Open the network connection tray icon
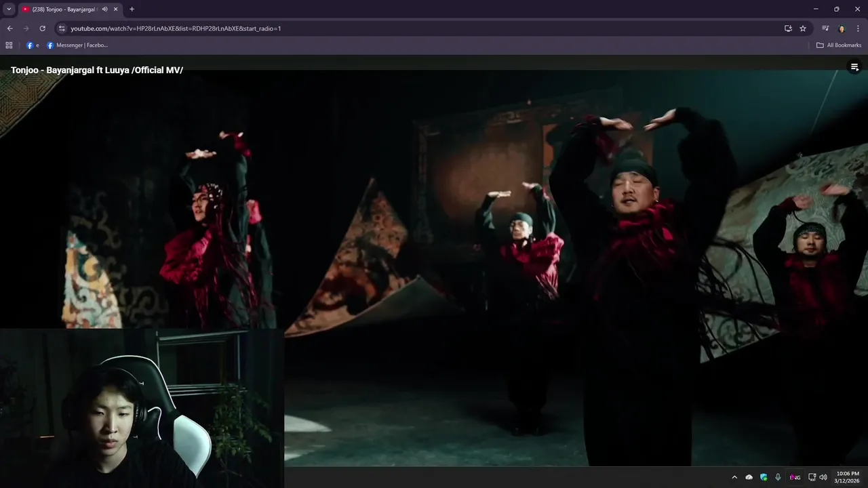The width and height of the screenshot is (868, 488). (812, 477)
